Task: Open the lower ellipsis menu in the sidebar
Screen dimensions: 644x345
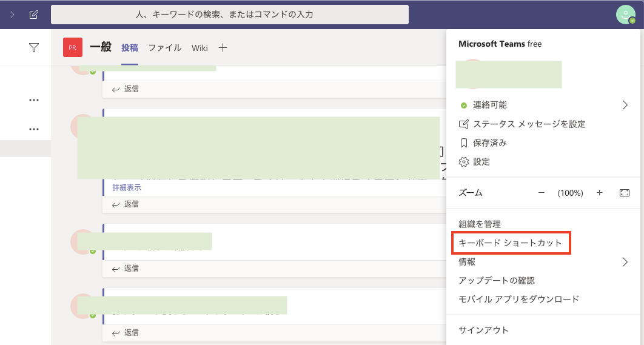Action: 34,129
